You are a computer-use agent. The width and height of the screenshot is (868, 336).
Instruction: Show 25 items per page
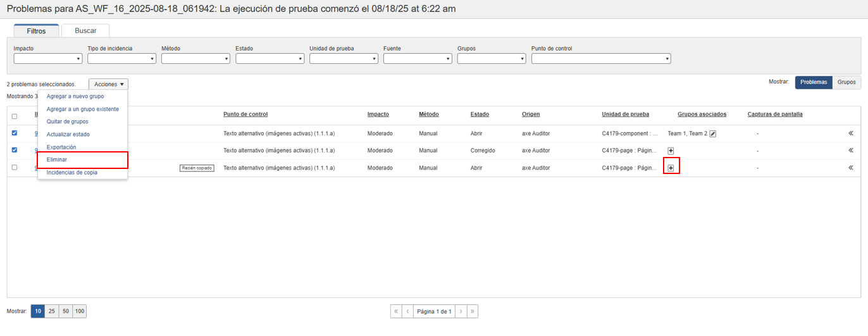[52, 311]
